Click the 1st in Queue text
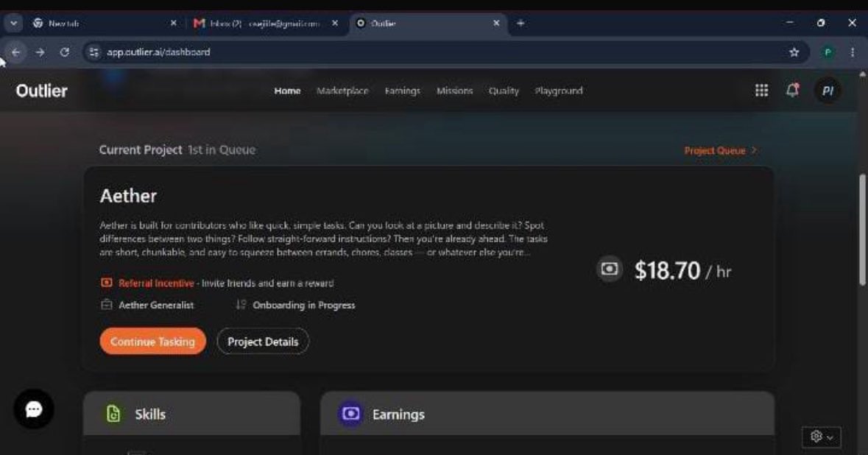This screenshot has width=868, height=455. click(x=222, y=150)
